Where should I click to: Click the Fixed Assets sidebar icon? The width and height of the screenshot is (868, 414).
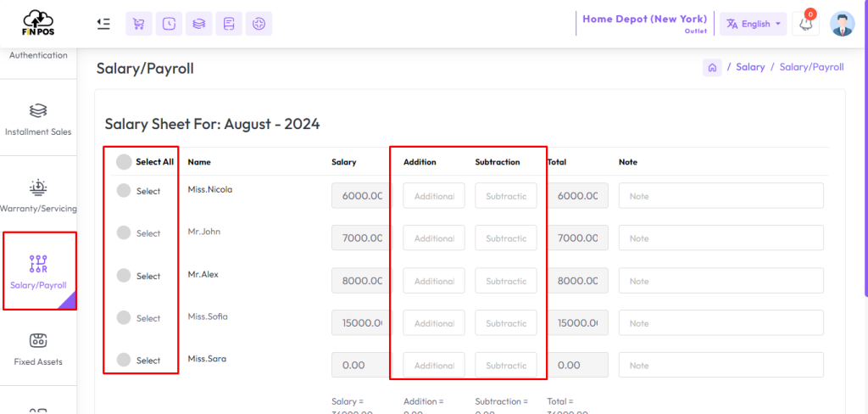click(37, 341)
